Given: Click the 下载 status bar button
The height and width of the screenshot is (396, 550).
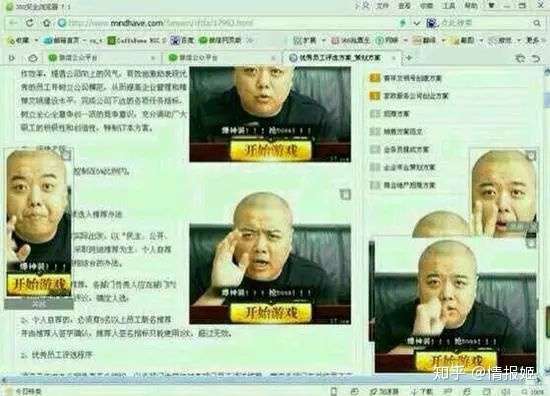Looking at the screenshot, I should coord(422,391).
